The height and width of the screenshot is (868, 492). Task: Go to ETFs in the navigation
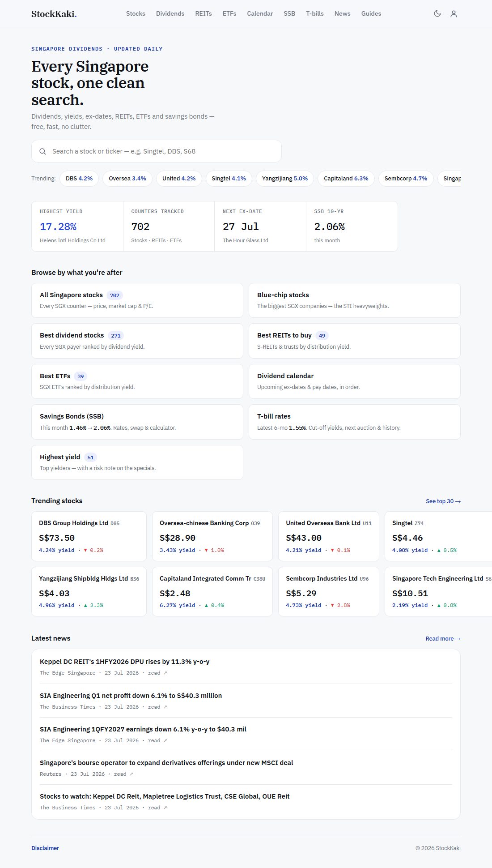pyautogui.click(x=229, y=13)
